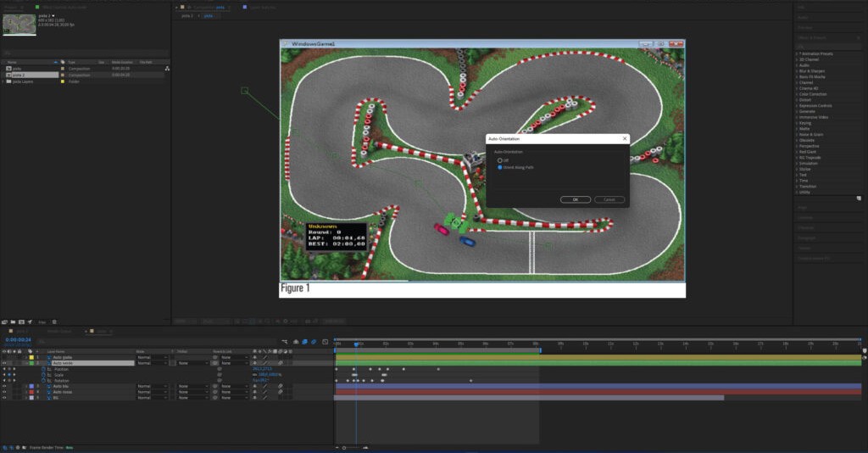Click the current time indicator marker in timeline ruler

click(356, 344)
